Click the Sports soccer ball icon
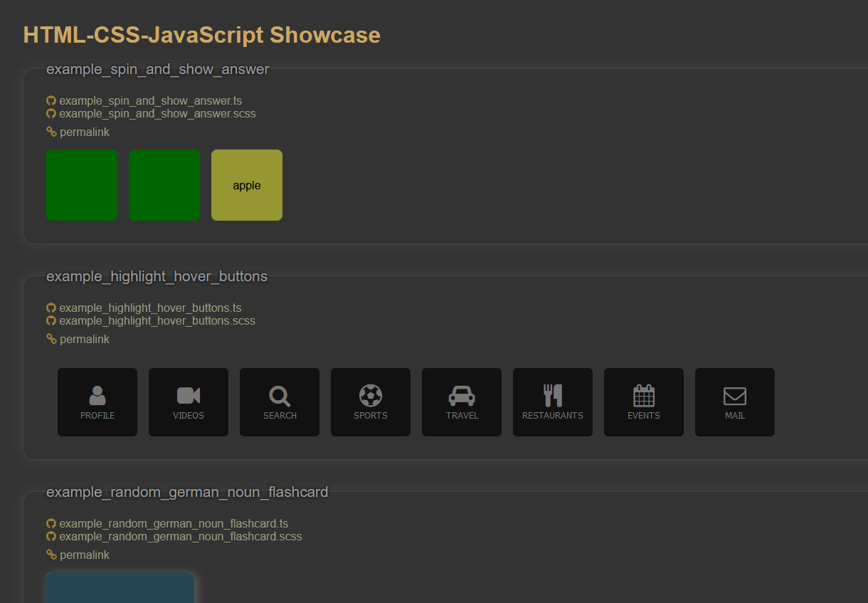Image resolution: width=868 pixels, height=603 pixels. pyautogui.click(x=371, y=394)
